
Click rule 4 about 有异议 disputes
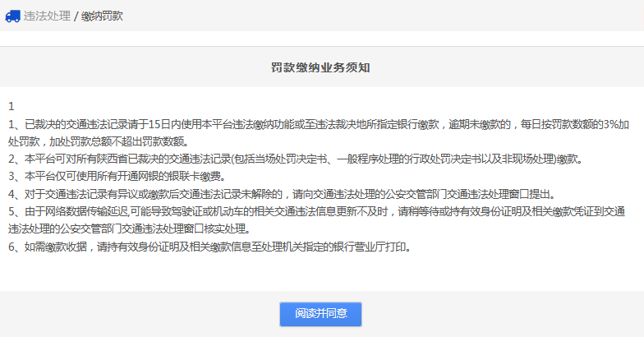pyautogui.click(x=283, y=194)
